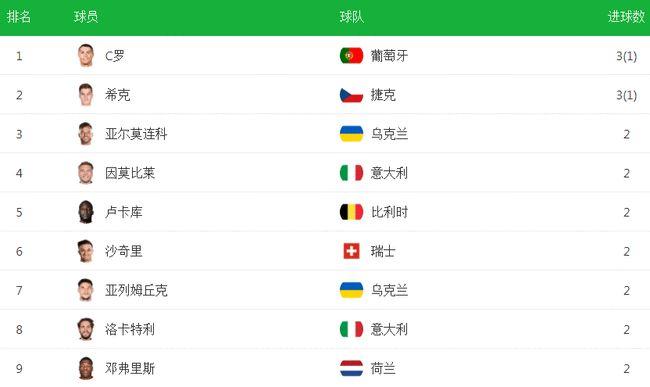This screenshot has width=650, height=387.
Task: Click the Switzerland flag icon
Action: pos(351,251)
